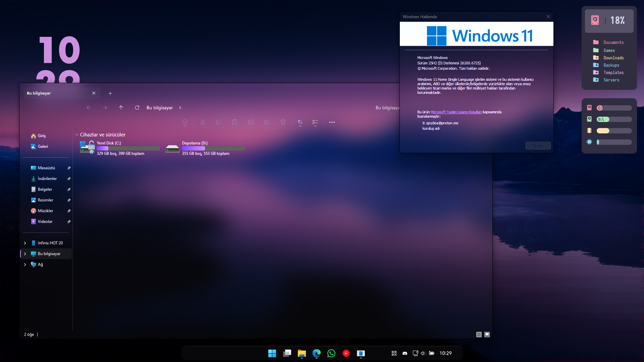Refresh the Bu bilgisayar view

[x=137, y=108]
